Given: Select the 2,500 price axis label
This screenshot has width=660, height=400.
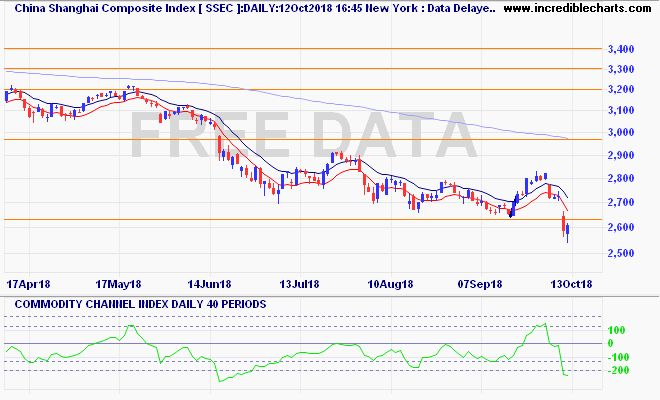Looking at the screenshot, I should coord(621,253).
